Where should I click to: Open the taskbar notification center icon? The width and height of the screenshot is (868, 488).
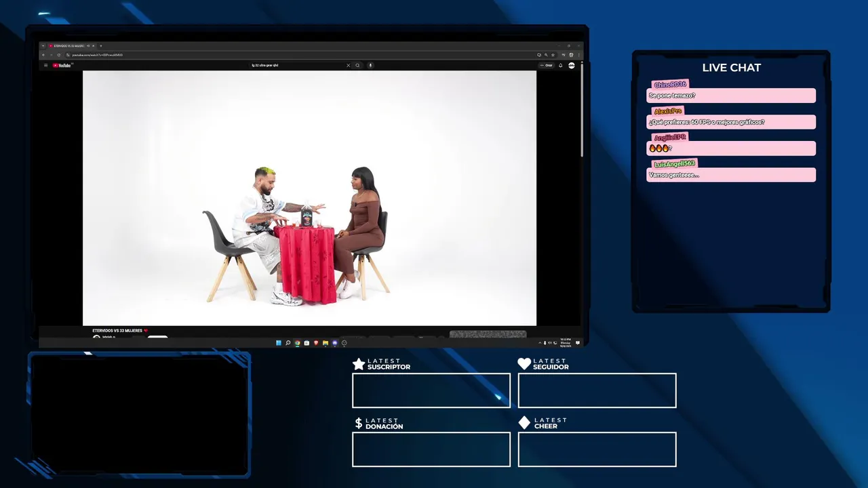click(578, 343)
